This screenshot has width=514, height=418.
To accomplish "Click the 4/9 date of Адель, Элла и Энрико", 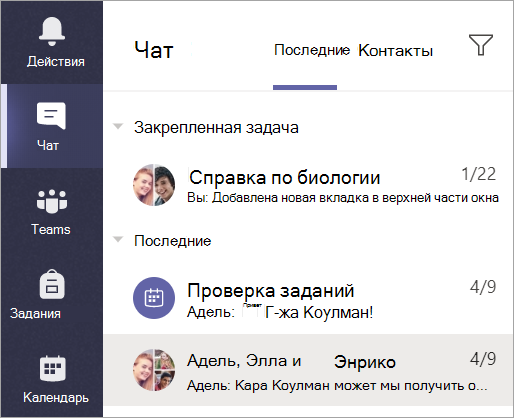I will tap(483, 359).
